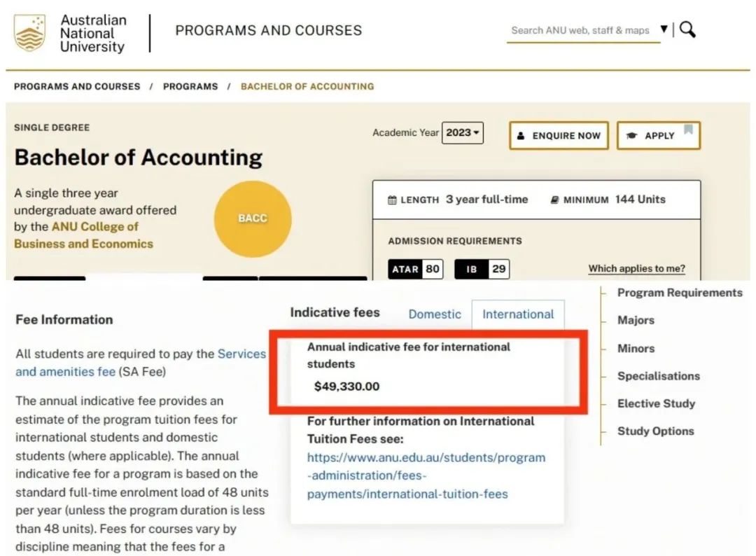The image size is (756, 556).
Task: Click the ANU crest logo
Action: pos(29,32)
